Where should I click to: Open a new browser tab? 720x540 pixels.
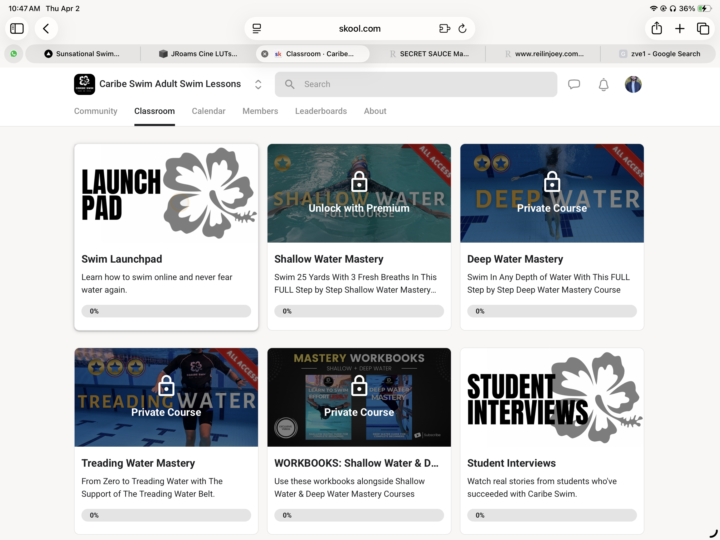coord(680,28)
